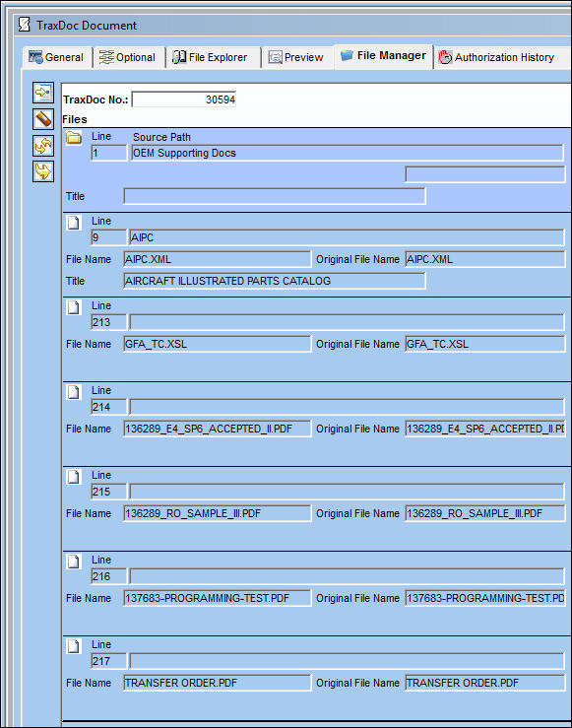Click Original File Name field 137683-PROGRAMMING-TEST
This screenshot has height=728, width=572.
(485, 598)
